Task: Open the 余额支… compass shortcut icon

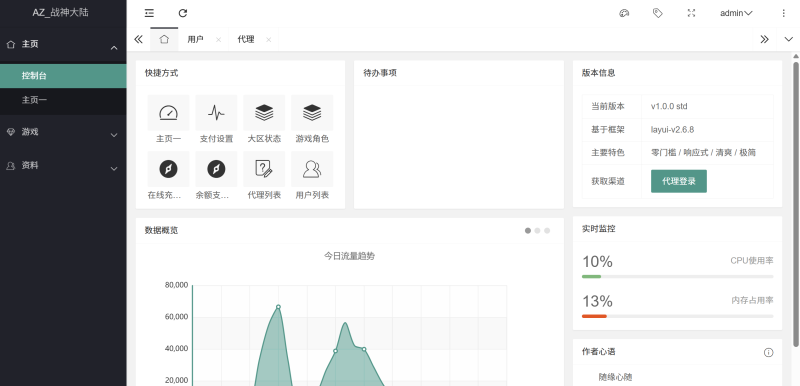Action: (216, 169)
